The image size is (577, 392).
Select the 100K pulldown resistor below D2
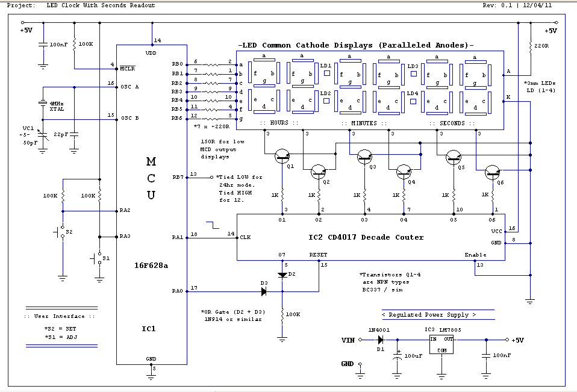tap(282, 315)
